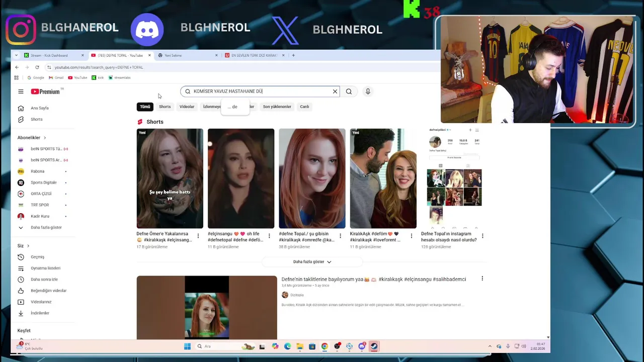The width and height of the screenshot is (644, 362).
Task: Open more options for Defne'nin taklitlerine video
Action: [482, 279]
